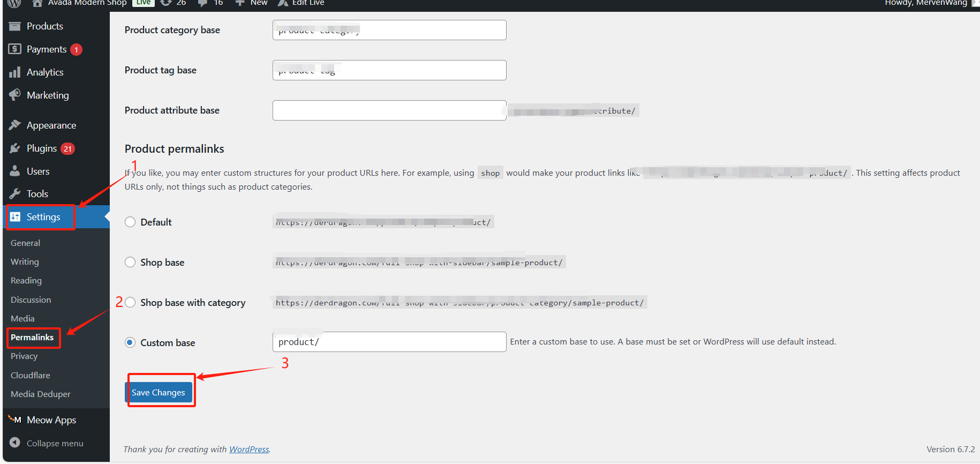
Task: Click the New plus icon in admin bar
Action: click(240, 3)
